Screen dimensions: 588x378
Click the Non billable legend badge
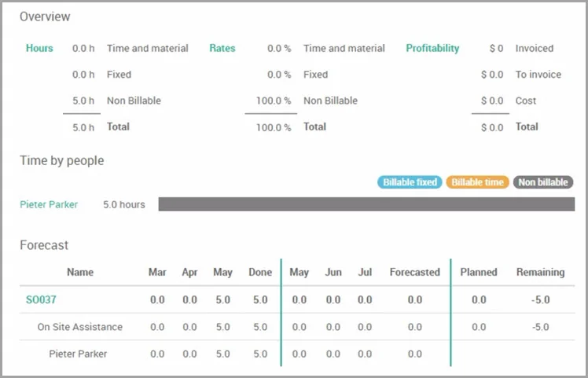tap(543, 182)
